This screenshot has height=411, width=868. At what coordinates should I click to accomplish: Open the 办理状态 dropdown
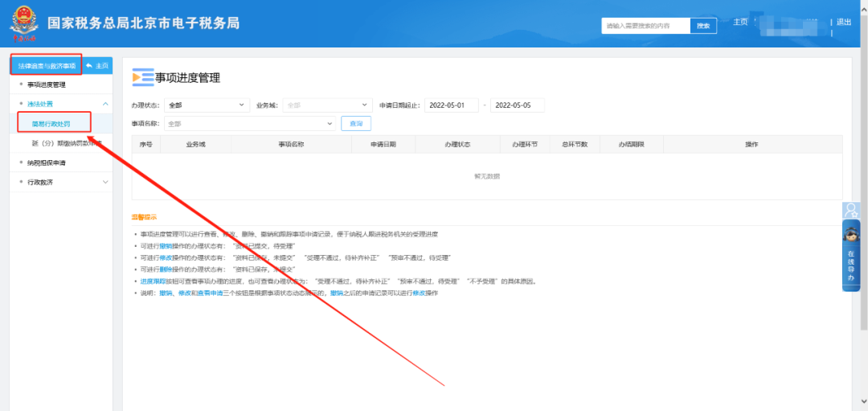click(207, 105)
